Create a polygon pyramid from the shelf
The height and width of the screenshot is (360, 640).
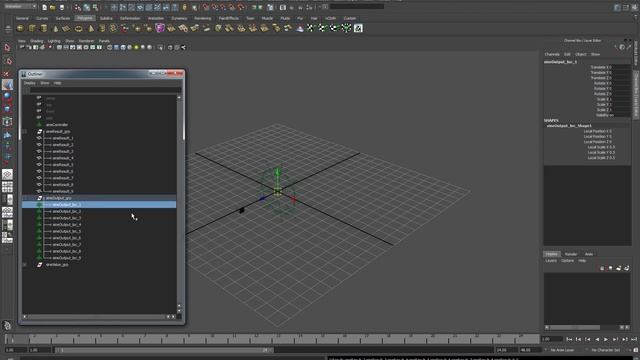(91, 28)
